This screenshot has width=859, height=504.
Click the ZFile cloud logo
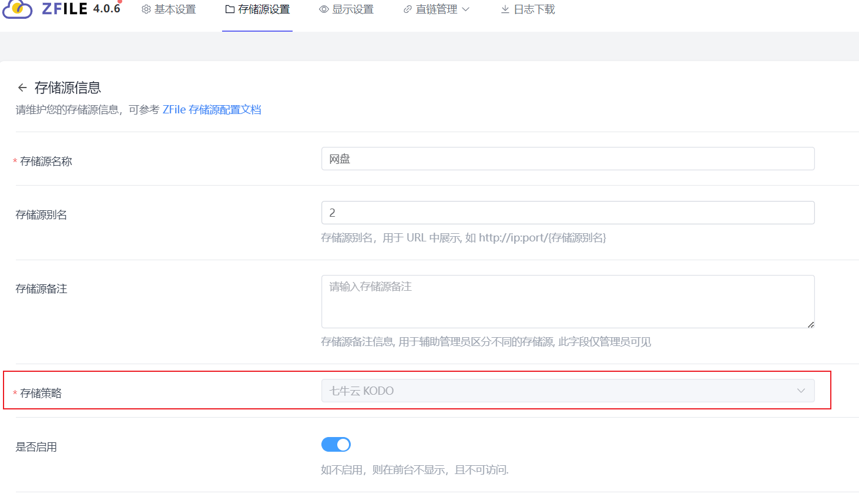[x=18, y=9]
